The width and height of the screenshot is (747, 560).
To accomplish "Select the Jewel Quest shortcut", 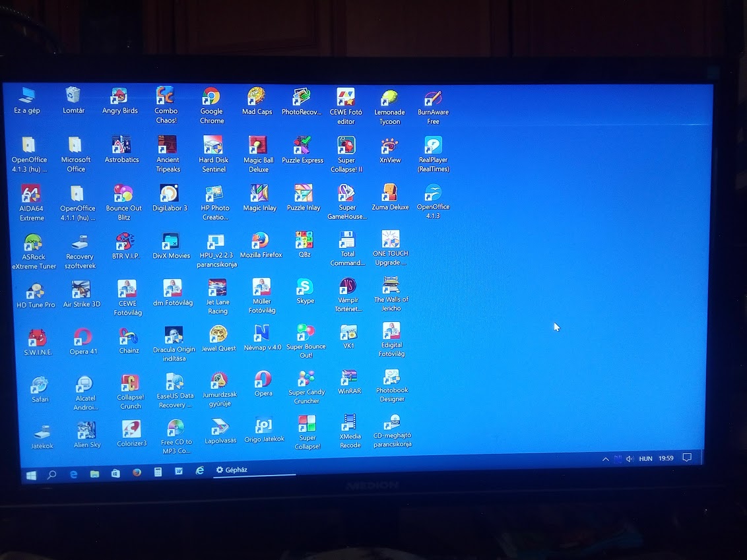I will (x=218, y=338).
